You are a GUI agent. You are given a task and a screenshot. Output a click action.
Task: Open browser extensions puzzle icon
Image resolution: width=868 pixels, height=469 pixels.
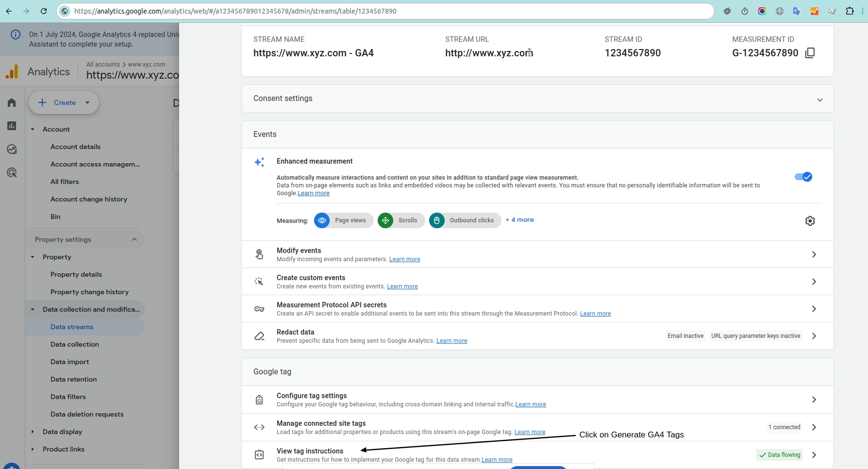point(850,11)
